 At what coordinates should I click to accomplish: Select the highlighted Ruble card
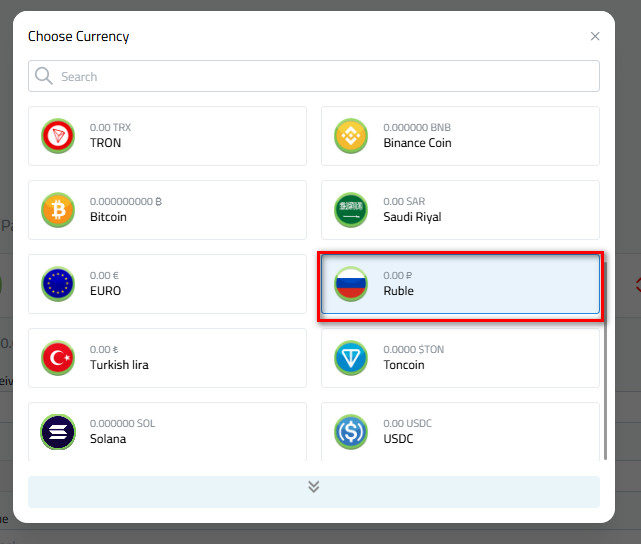(460, 284)
